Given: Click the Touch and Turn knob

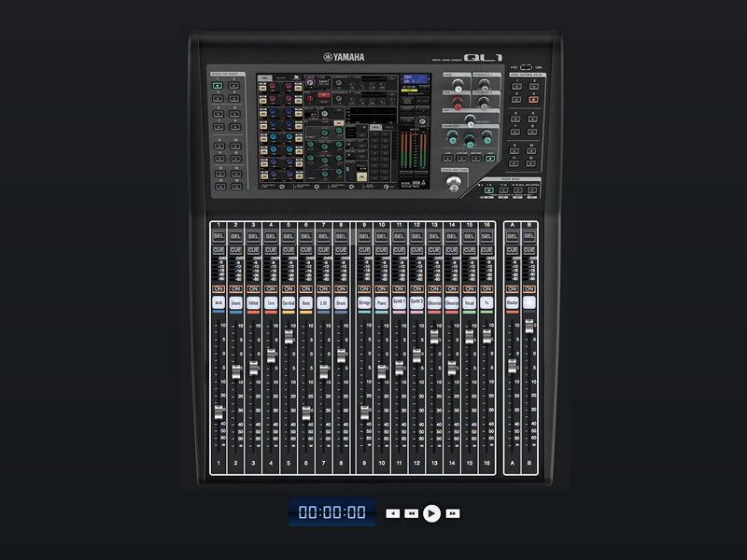Looking at the screenshot, I should point(453,183).
